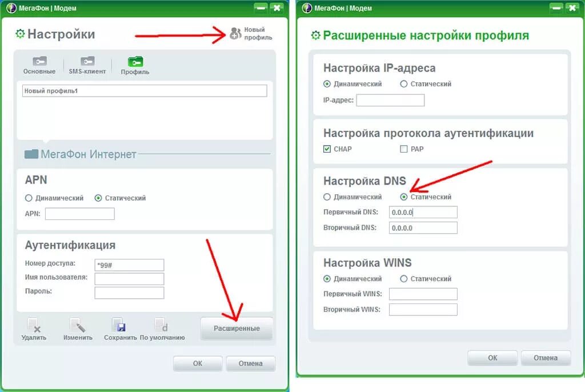The height and width of the screenshot is (392, 585).
Task: Select Статический radio under Настройка WINS
Action: pyautogui.click(x=404, y=278)
